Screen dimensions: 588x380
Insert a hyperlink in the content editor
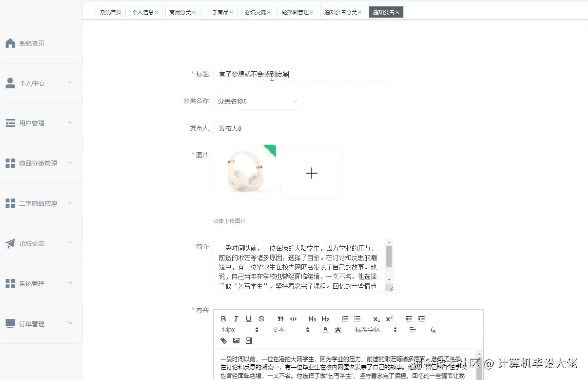[223, 340]
